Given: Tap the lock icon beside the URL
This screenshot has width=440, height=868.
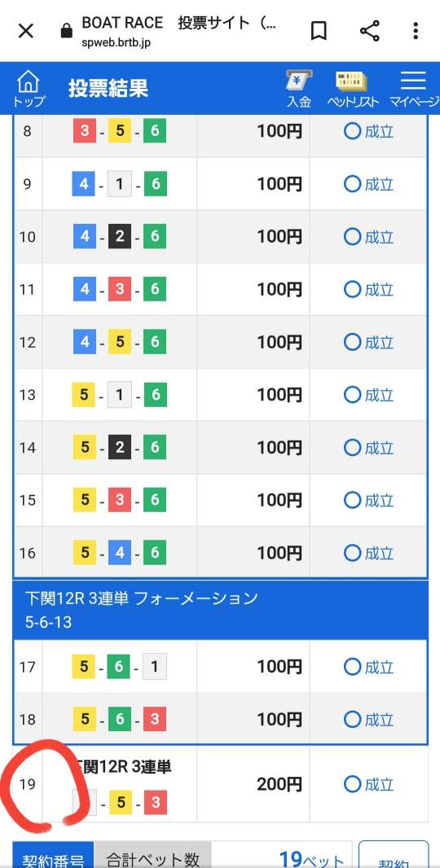Looking at the screenshot, I should pyautogui.click(x=67, y=31).
